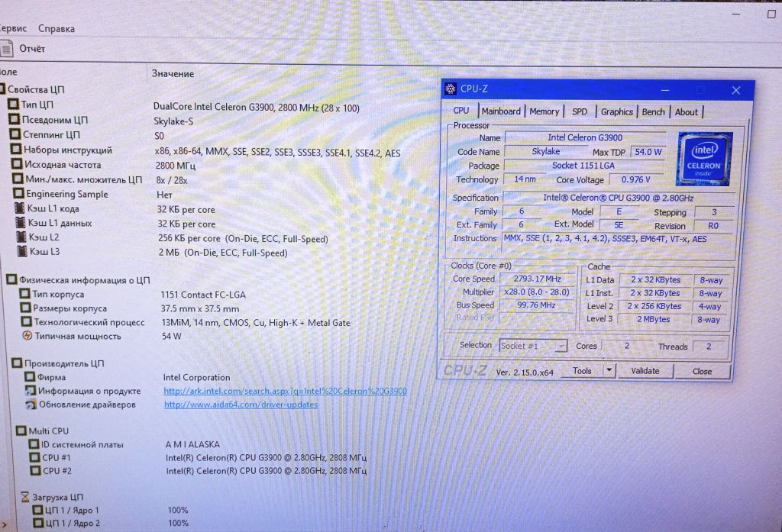Click the Core Voltage 0.976 V value
The height and width of the screenshot is (532, 782).
pyautogui.click(x=636, y=179)
